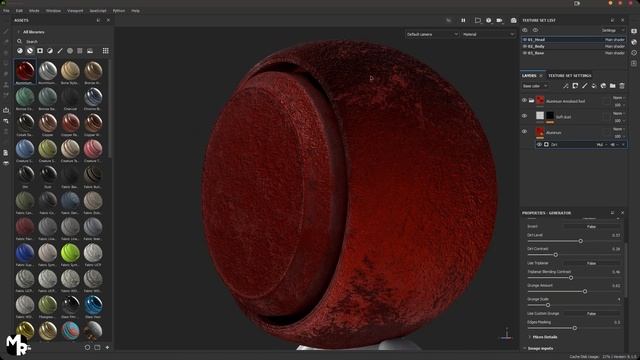
Task: Open Display settings in right dock
Action: (x=634, y=31)
